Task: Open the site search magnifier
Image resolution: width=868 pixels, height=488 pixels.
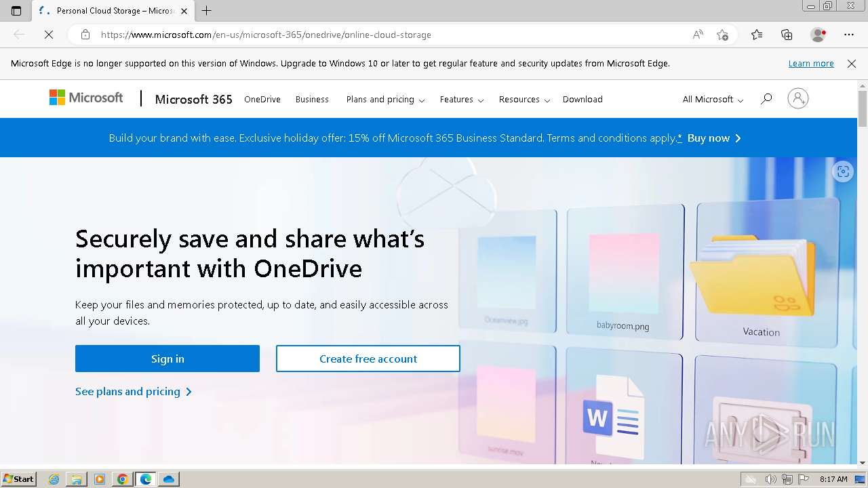Action: coord(766,99)
